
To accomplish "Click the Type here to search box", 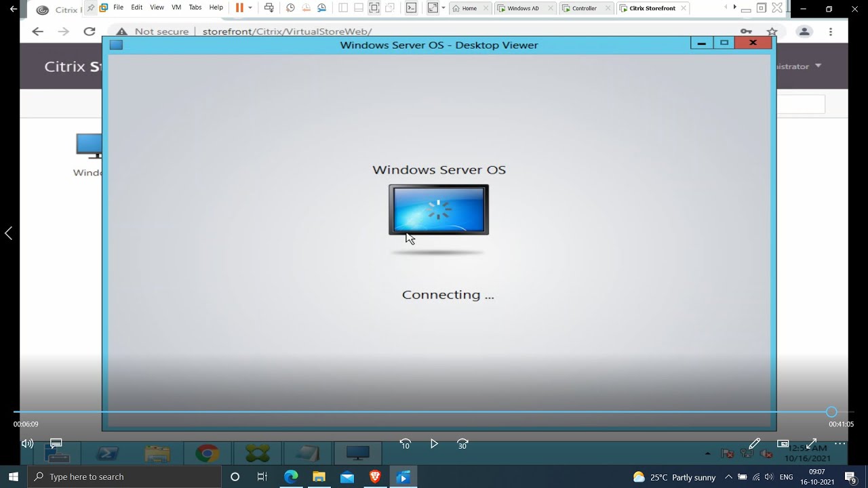I will tap(125, 477).
